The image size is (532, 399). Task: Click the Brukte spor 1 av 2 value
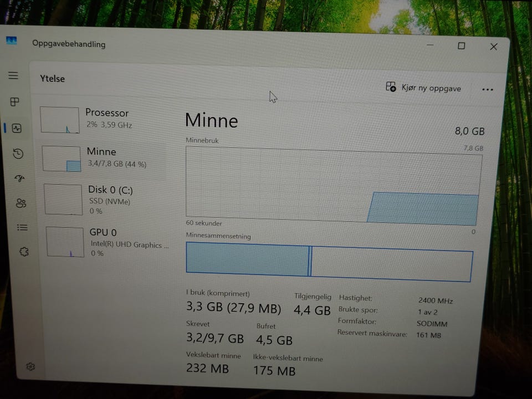[x=427, y=312]
